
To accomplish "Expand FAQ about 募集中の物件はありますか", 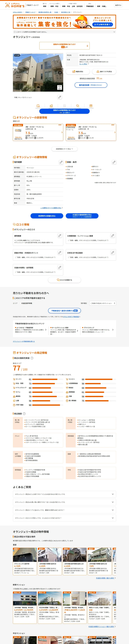I will [x=64, y=510].
